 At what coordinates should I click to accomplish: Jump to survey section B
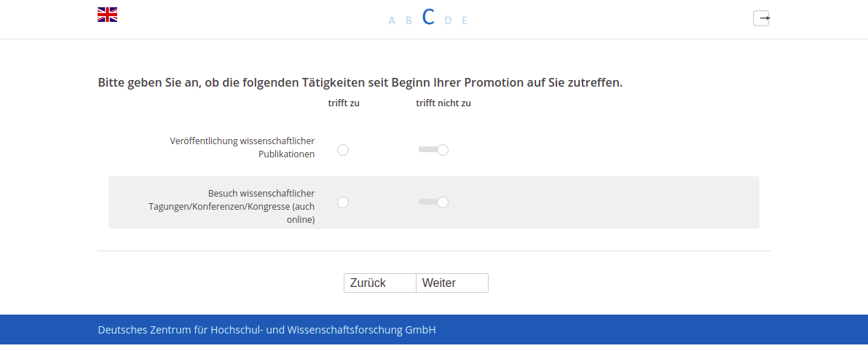click(x=409, y=20)
